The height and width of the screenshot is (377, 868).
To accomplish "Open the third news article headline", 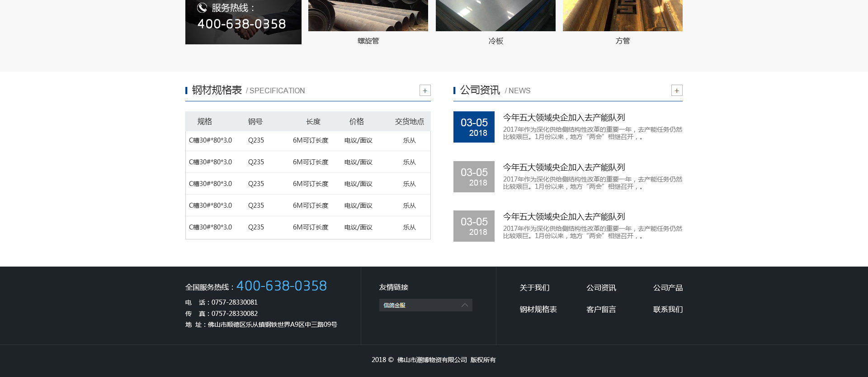I will click(x=564, y=217).
